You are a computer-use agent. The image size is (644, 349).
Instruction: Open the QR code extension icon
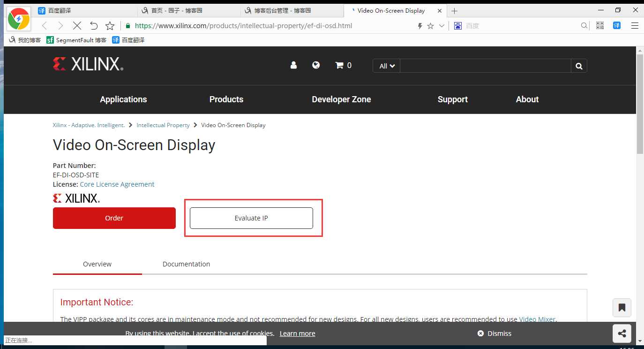point(600,26)
